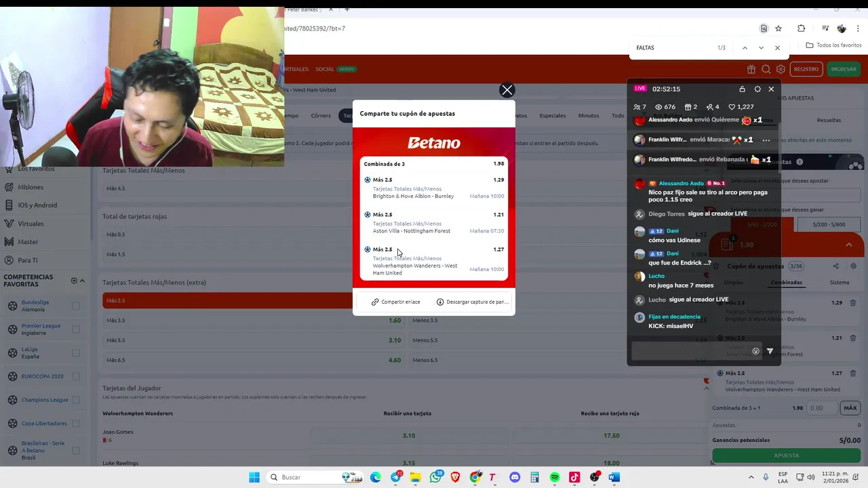Click the Compartir enlace link icon button
Screen dimensions: 868x488
click(396, 302)
